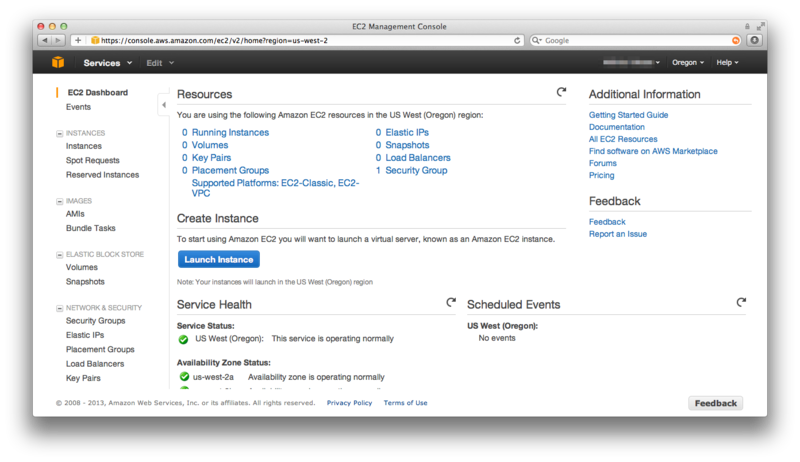Go back with browser back arrow
Image resolution: width=800 pixels, height=462 pixels.
45,40
